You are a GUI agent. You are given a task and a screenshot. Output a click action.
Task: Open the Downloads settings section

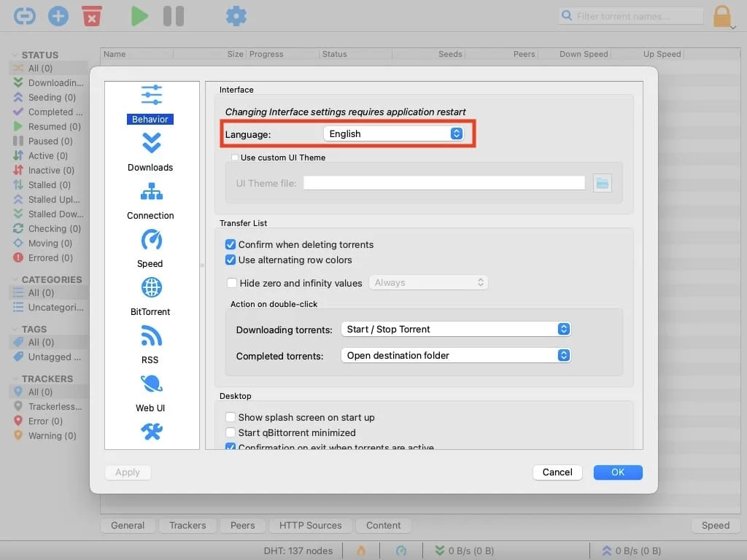[x=150, y=152]
